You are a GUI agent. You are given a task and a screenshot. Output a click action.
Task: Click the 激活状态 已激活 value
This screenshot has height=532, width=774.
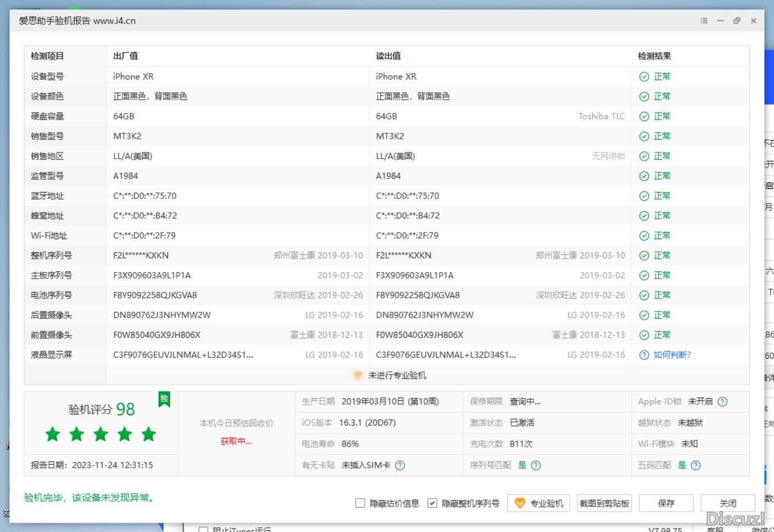coord(522,423)
